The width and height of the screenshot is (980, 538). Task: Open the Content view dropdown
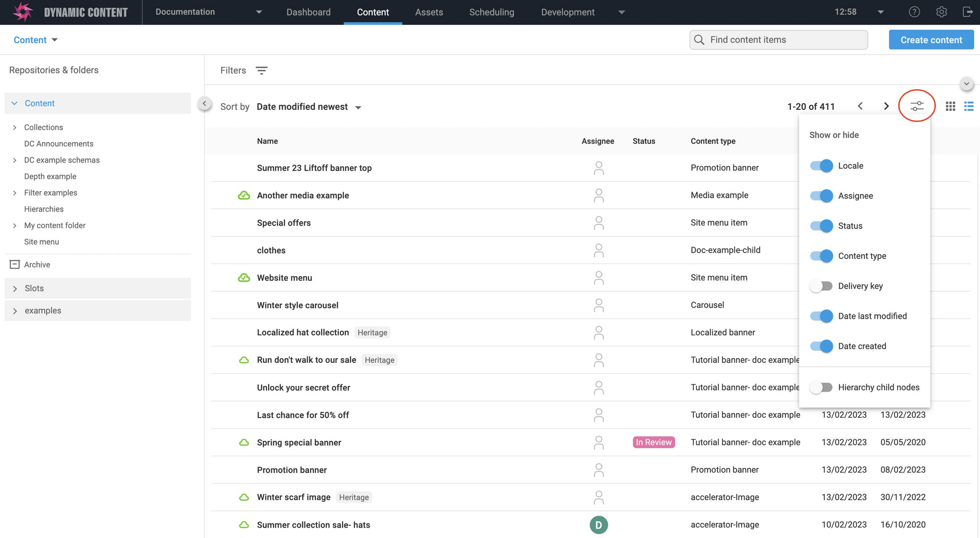click(35, 40)
